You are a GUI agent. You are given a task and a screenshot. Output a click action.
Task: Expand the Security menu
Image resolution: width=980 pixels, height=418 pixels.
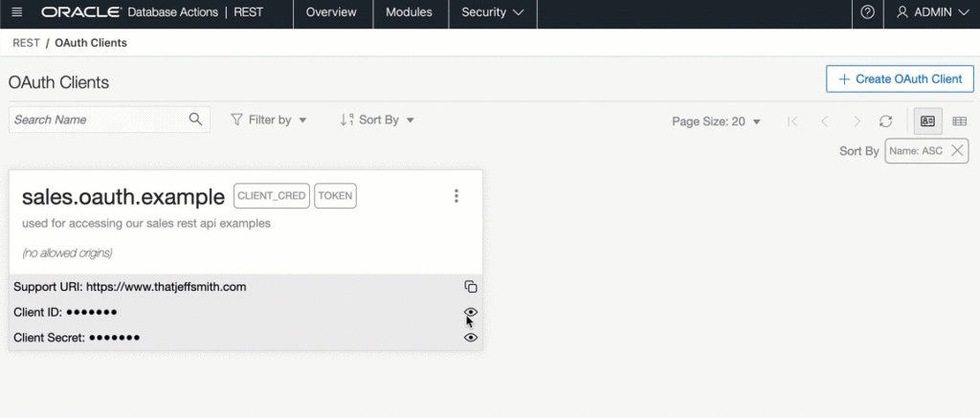(x=492, y=13)
